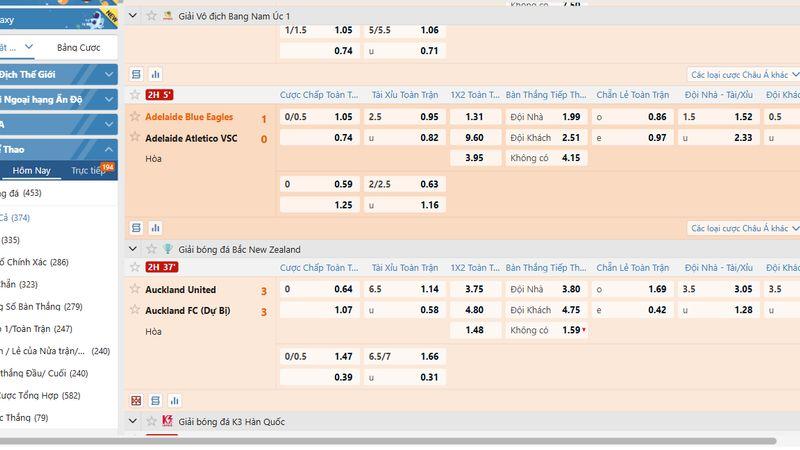Bet Nam Úc 1 under at 0.71

(x=405, y=51)
